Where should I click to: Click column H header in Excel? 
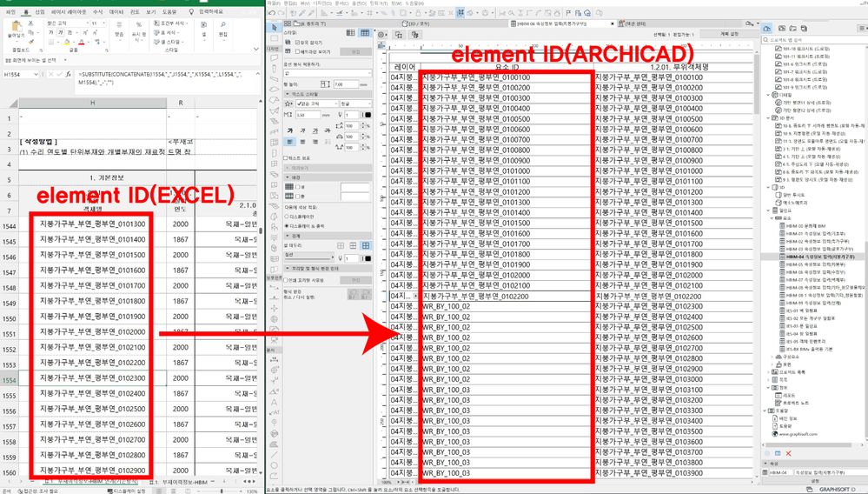pos(92,103)
